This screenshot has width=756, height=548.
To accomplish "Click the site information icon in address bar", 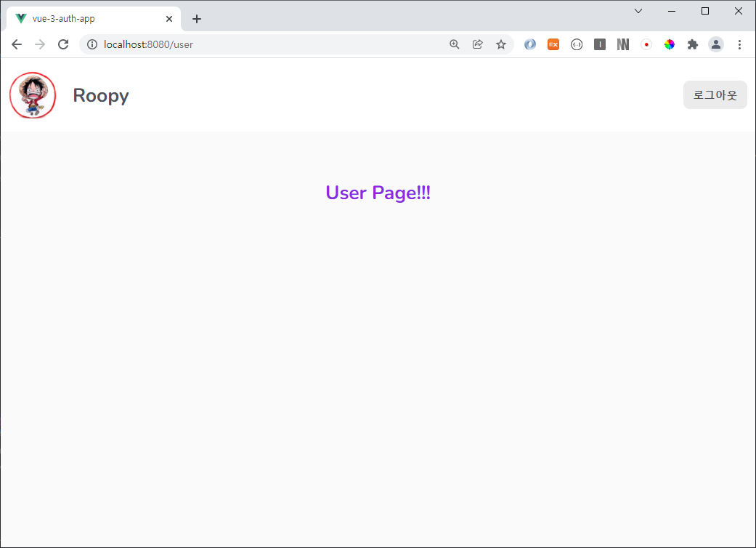I will click(92, 44).
